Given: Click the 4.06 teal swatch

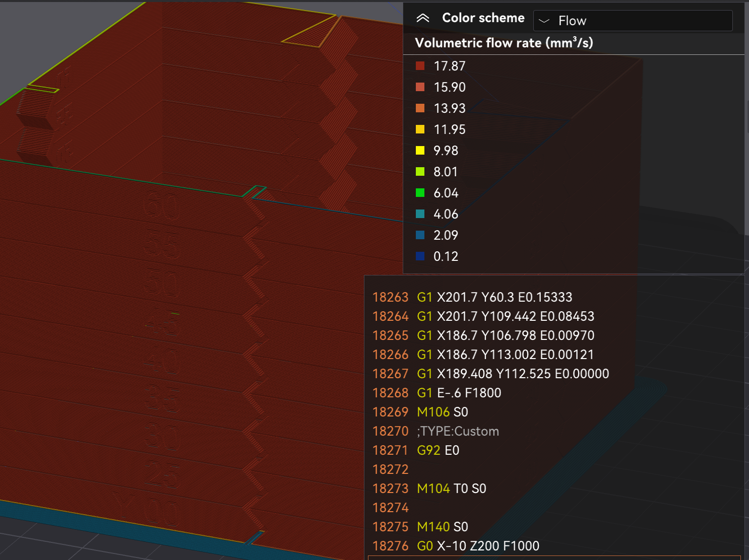Looking at the screenshot, I should (420, 214).
